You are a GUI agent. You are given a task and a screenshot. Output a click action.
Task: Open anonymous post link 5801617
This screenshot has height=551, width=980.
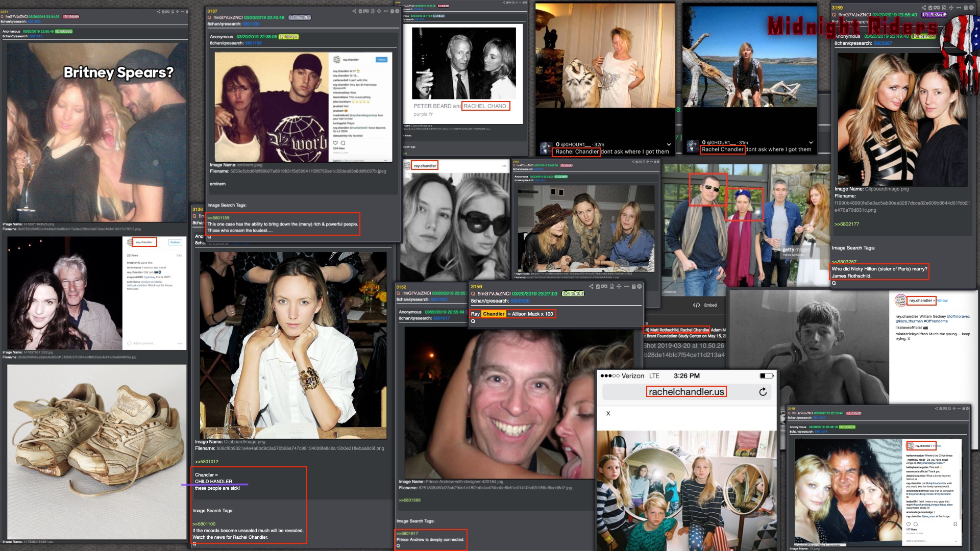(x=442, y=318)
